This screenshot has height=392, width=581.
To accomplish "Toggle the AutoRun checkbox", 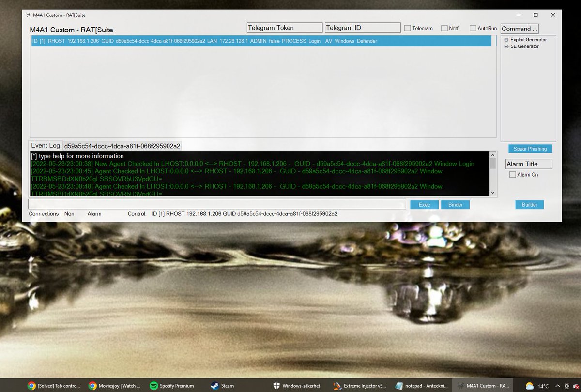I will click(x=473, y=28).
